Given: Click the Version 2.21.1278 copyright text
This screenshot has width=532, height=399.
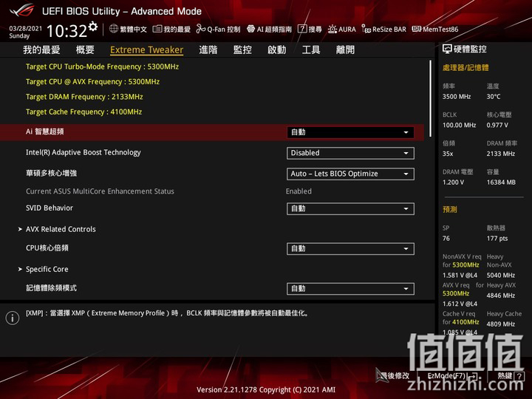Looking at the screenshot, I should pos(266,390).
